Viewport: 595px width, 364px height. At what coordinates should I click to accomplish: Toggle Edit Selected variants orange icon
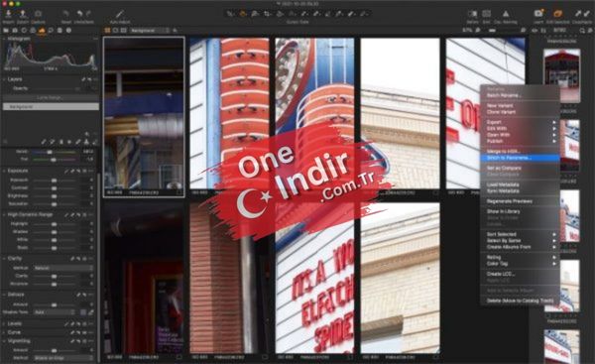[x=557, y=14]
